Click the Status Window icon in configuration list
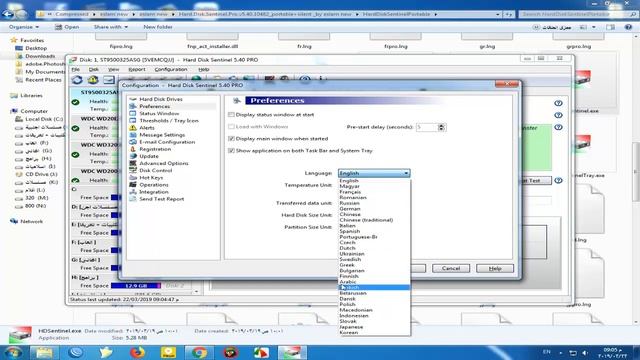 tap(133, 113)
